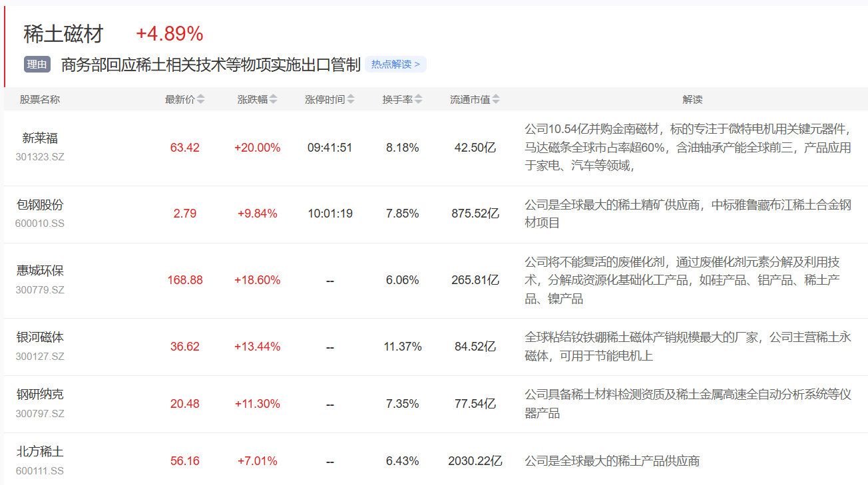Click stock code 600010.SS
Viewport: 868px width, 485px height.
pos(40,224)
